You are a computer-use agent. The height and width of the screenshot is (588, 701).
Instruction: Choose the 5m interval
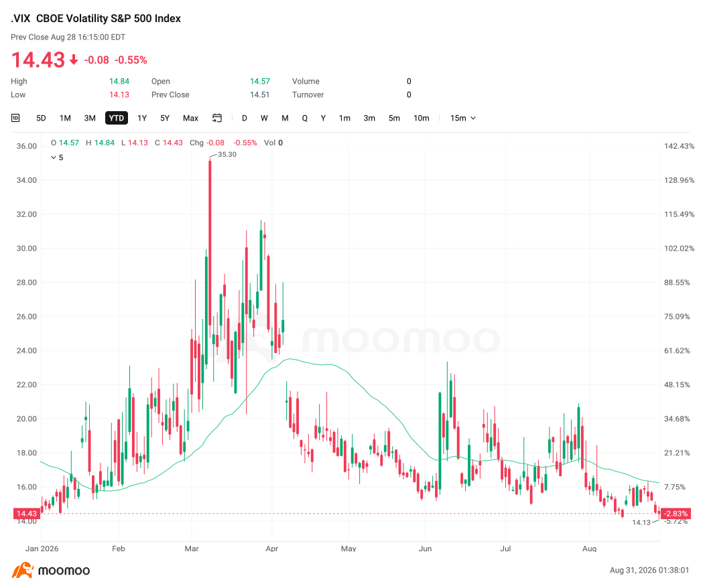pyautogui.click(x=394, y=118)
